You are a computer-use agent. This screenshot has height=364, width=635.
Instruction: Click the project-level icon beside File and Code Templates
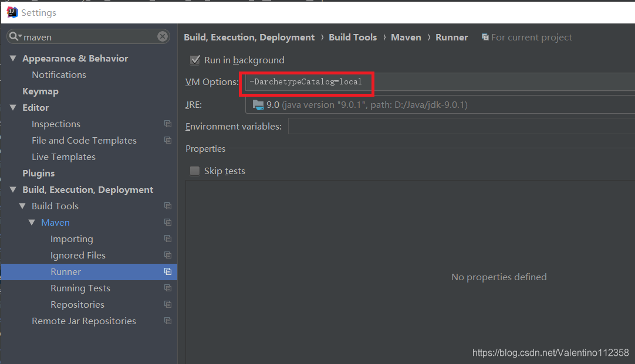click(x=168, y=140)
